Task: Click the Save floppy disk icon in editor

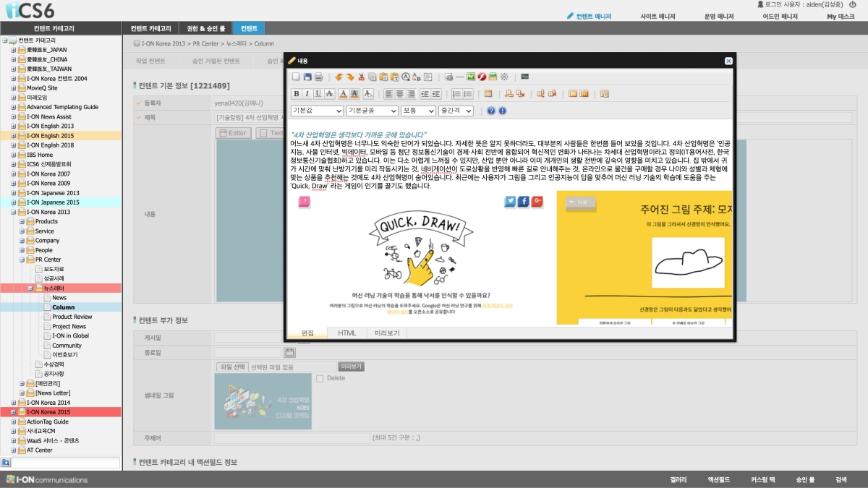Action: 307,77
